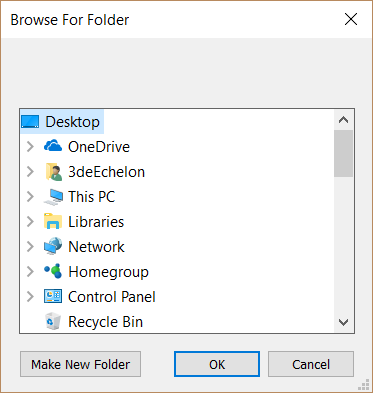Expand the OneDrive tree node
This screenshot has height=393, width=373.
pos(30,147)
